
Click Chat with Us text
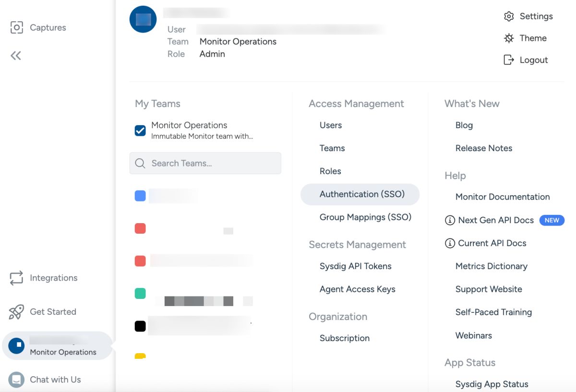(55, 380)
